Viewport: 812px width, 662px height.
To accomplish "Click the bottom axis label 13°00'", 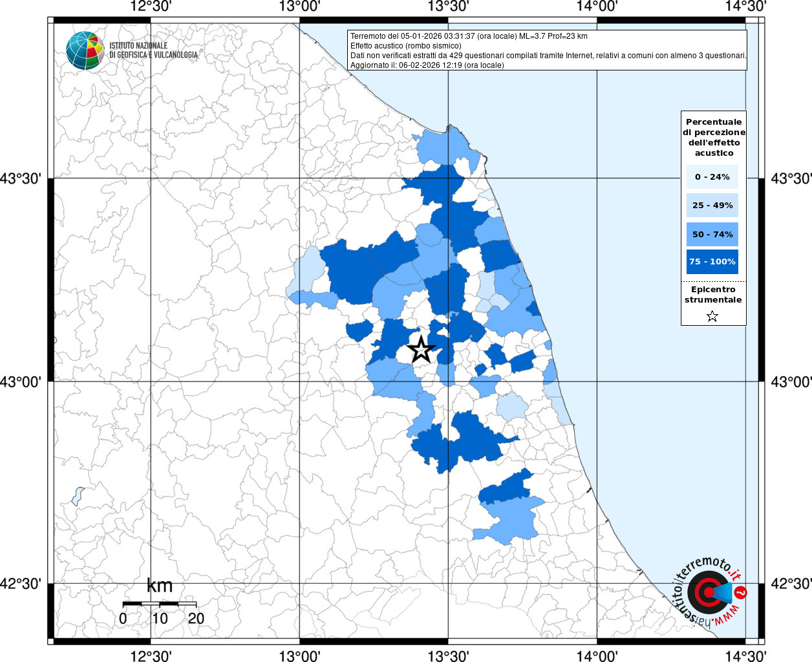I will (299, 656).
